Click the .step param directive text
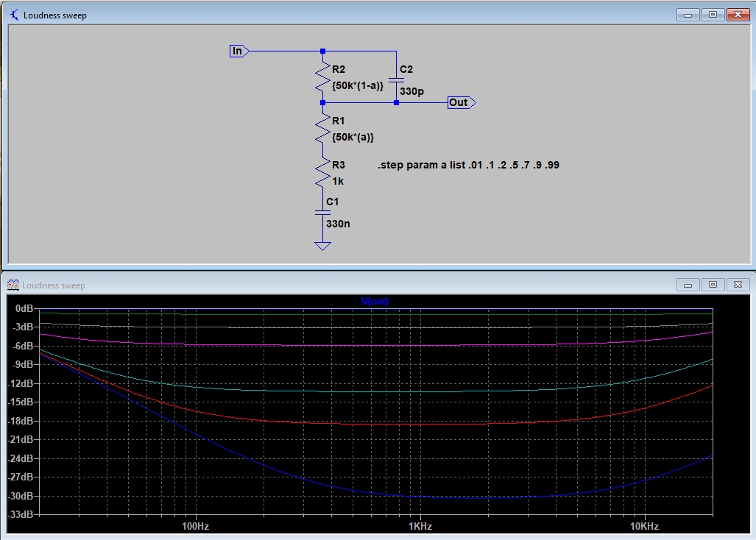 (x=468, y=165)
